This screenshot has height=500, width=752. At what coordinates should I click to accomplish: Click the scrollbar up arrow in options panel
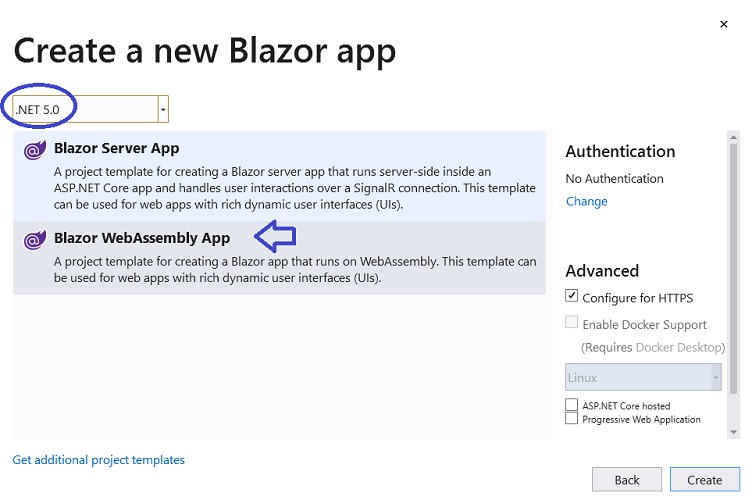pyautogui.click(x=733, y=138)
